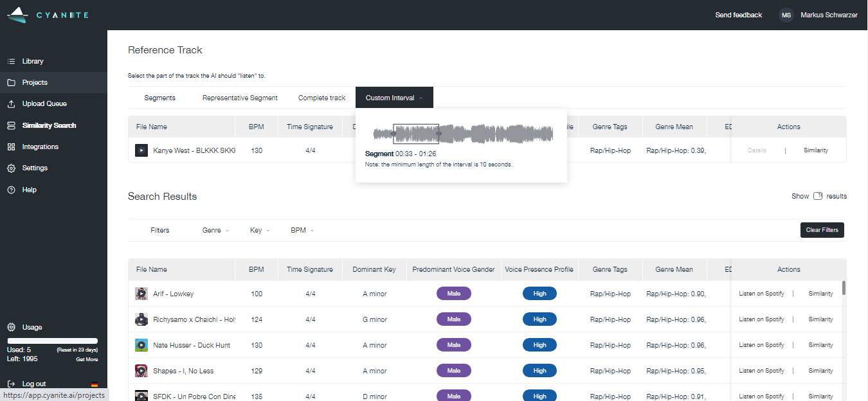Switch to the Segments tab
Image resolution: width=868 pixels, height=401 pixels.
159,97
